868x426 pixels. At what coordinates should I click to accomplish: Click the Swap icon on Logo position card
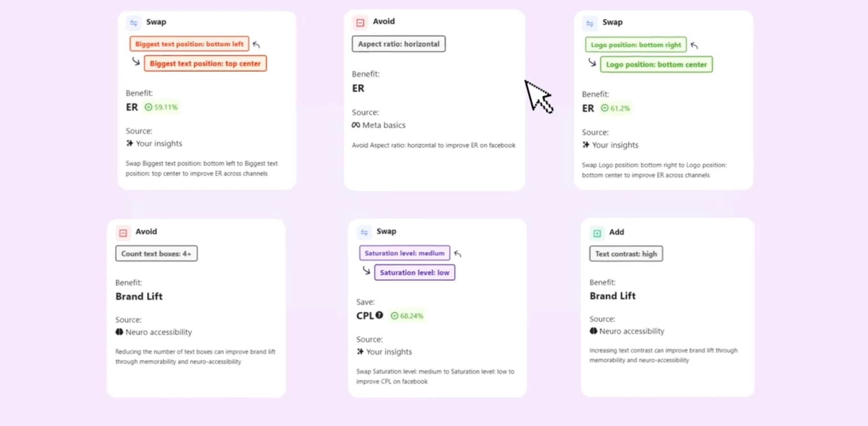[x=590, y=24]
